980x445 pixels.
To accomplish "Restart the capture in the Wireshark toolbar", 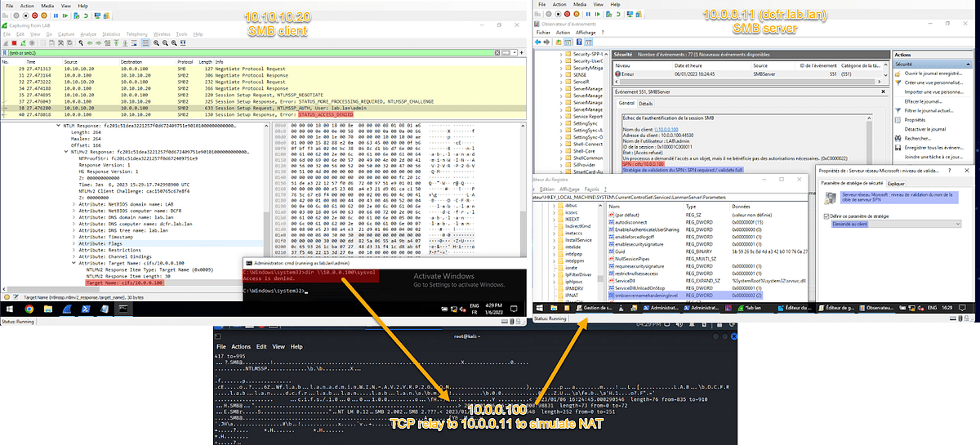I will coord(22,45).
